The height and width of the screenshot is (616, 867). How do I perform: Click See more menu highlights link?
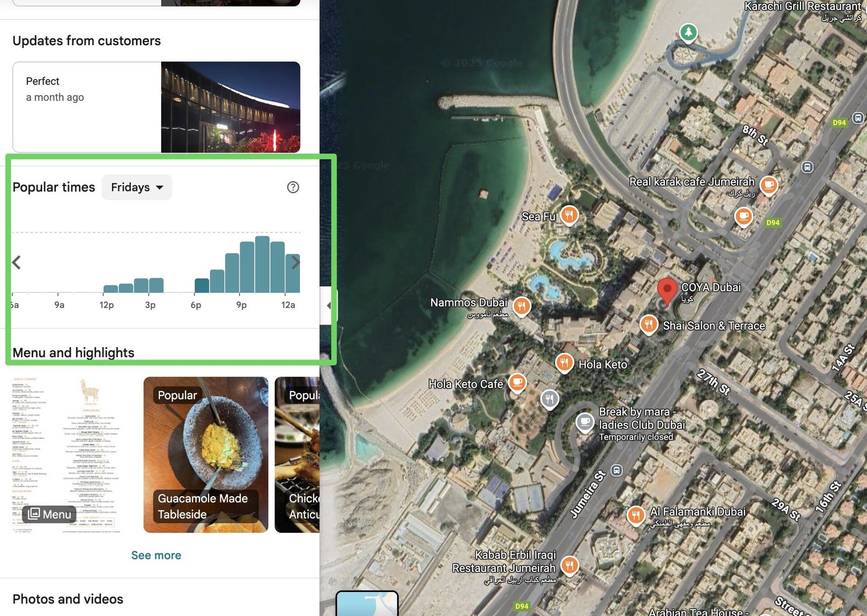(156, 555)
